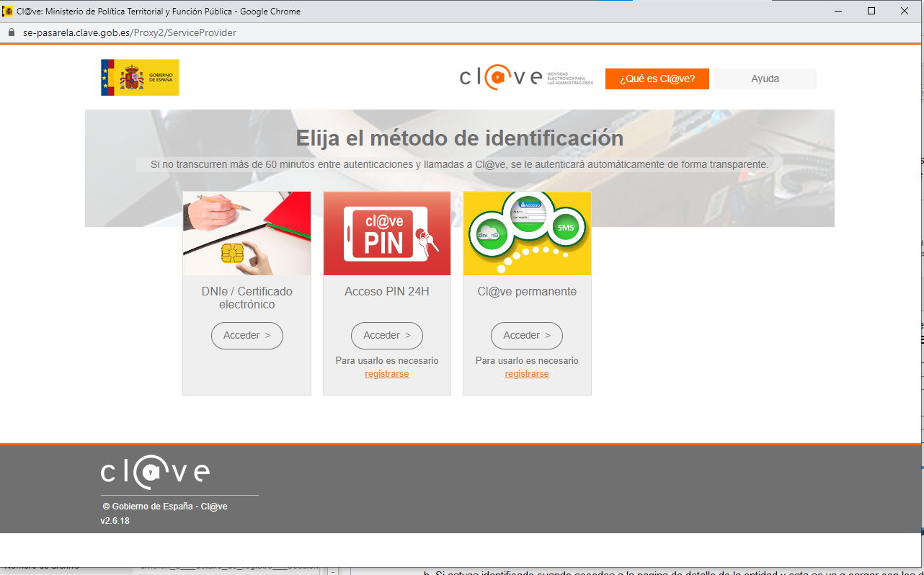Minimize the Chrome window
Viewport: 924px width, 575px height.
[838, 11]
